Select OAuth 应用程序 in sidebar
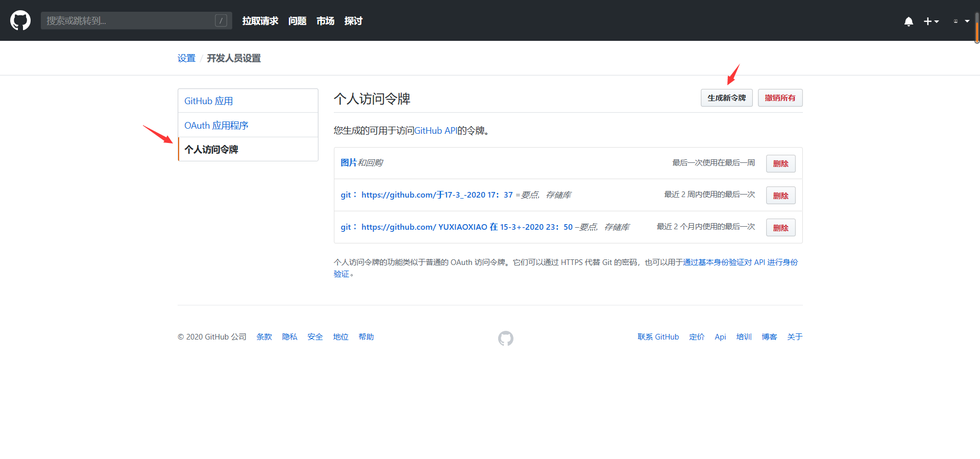 248,125
